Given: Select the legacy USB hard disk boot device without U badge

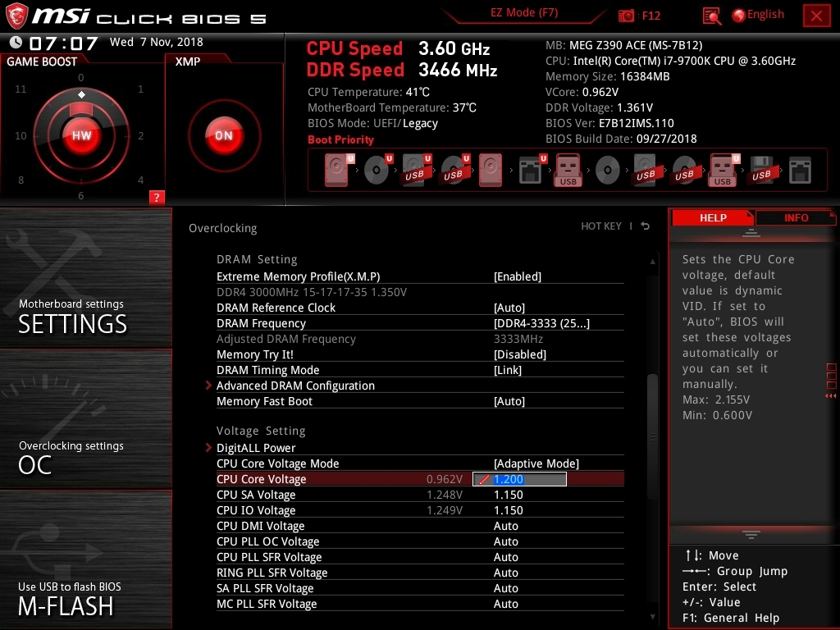Looking at the screenshot, I should click(646, 171).
